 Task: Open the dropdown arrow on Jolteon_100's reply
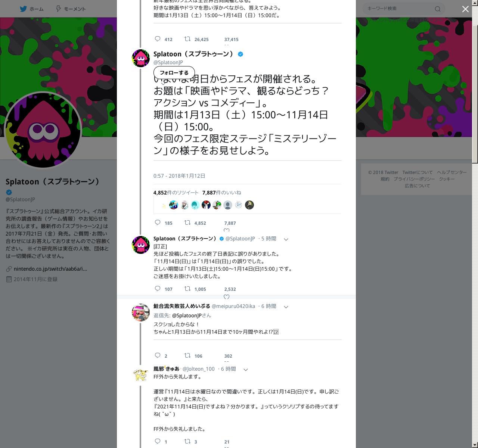(246, 370)
